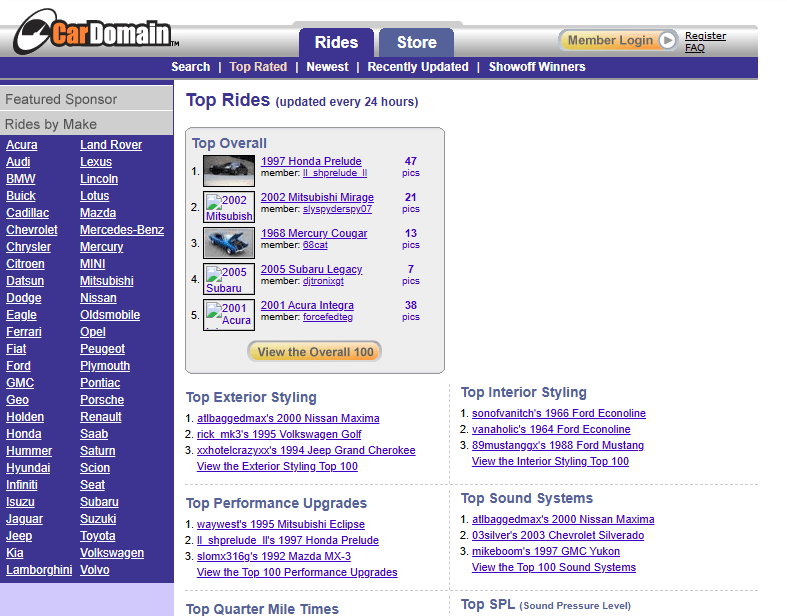Open the 1968 Mercury Cougar thumbnail

229,243
